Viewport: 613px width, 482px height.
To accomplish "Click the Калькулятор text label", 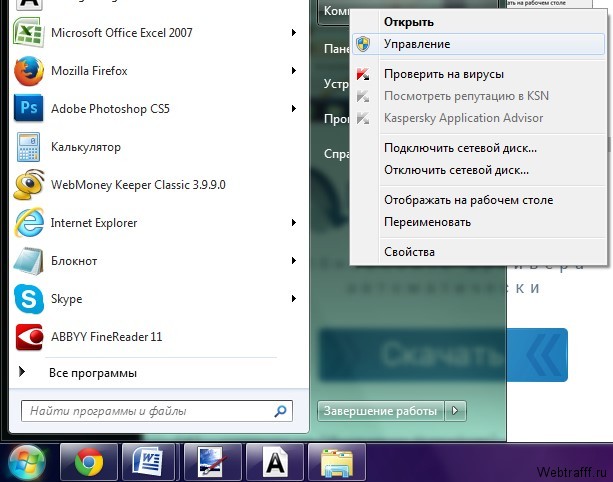I will [86, 147].
